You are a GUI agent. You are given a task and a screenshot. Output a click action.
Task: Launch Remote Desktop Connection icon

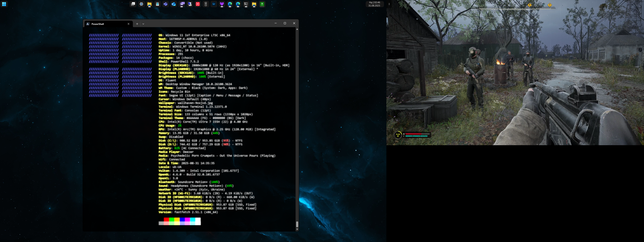point(190,4)
